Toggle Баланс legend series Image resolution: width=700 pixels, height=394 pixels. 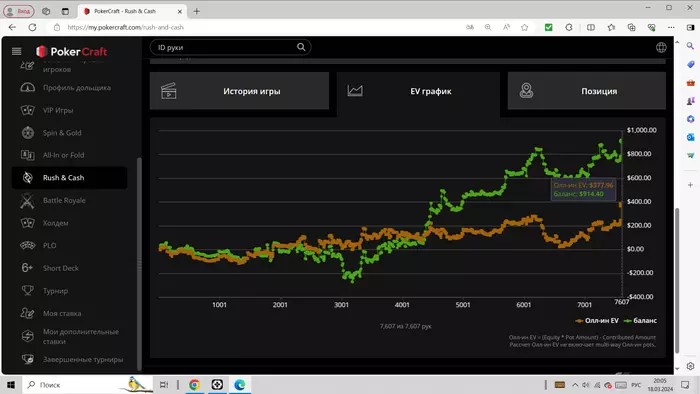point(640,320)
